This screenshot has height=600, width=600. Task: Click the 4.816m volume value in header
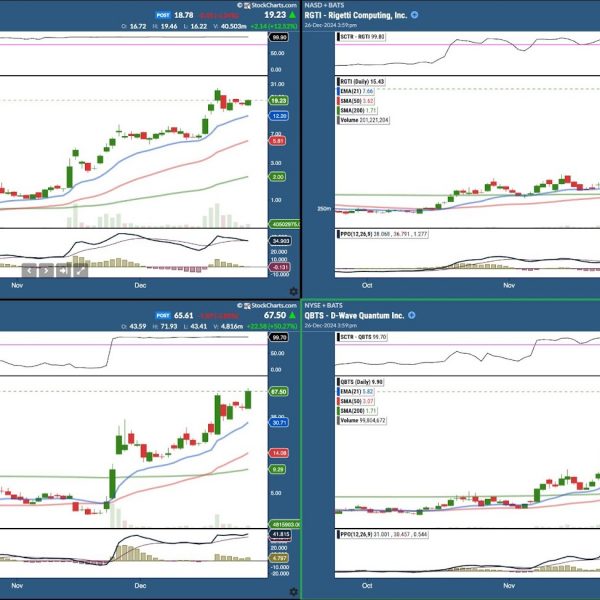click(x=232, y=326)
